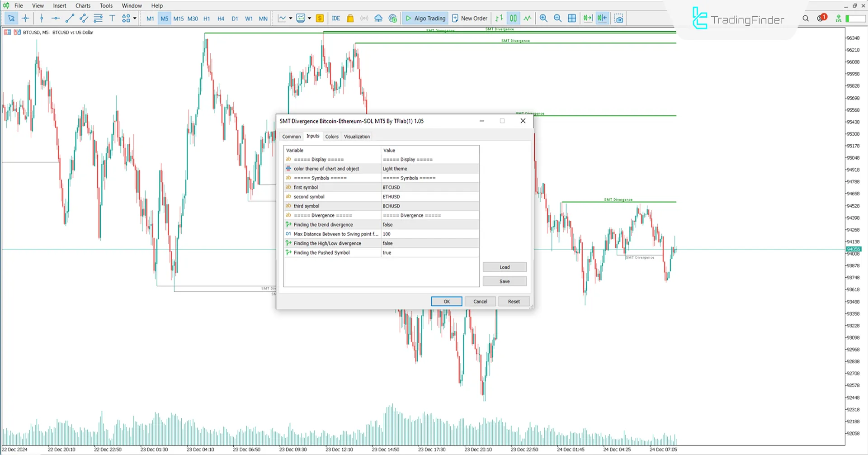
Task: Open the Charts menu
Action: click(83, 5)
